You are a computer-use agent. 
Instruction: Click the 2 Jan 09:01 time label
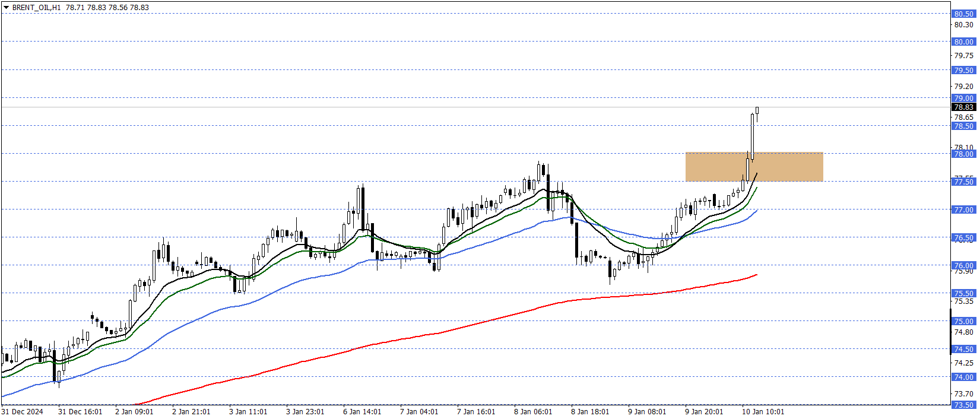(x=134, y=412)
